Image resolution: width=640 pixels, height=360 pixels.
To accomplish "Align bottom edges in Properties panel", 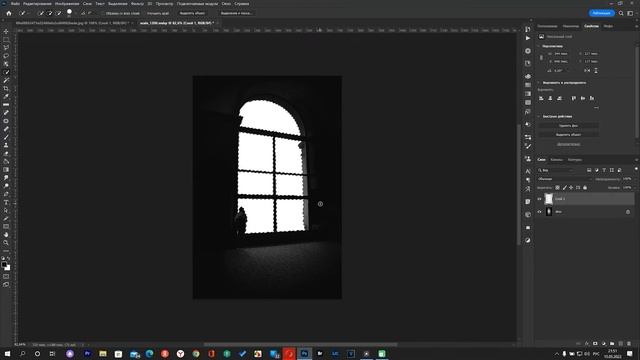I will (x=592, y=98).
